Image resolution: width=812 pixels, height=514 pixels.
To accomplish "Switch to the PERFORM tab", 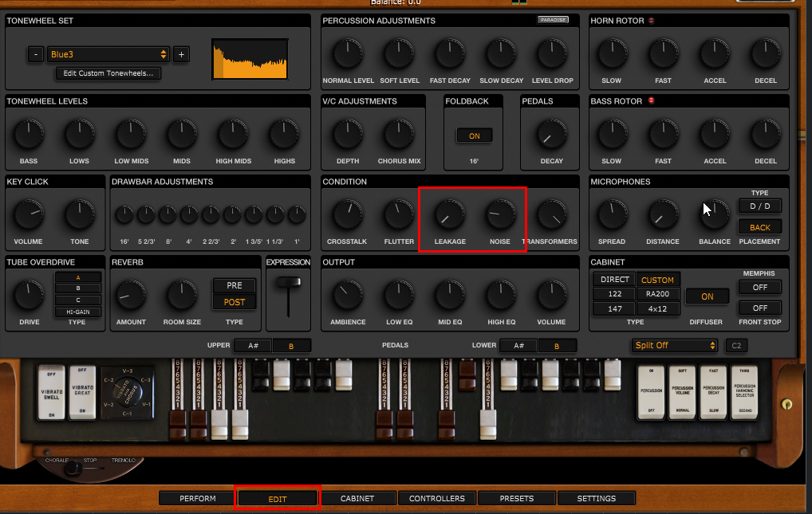I will pyautogui.click(x=197, y=499).
